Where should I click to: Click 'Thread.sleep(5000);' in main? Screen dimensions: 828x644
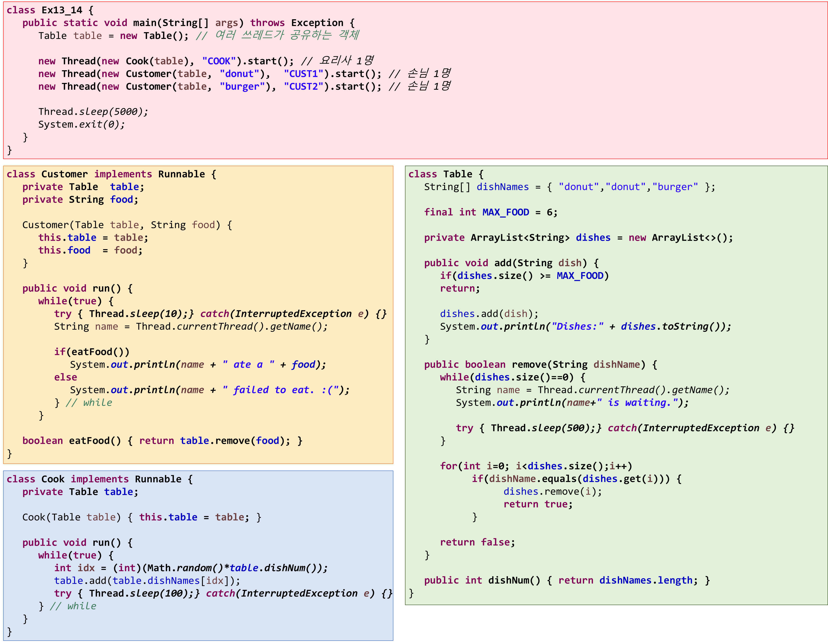click(x=93, y=112)
